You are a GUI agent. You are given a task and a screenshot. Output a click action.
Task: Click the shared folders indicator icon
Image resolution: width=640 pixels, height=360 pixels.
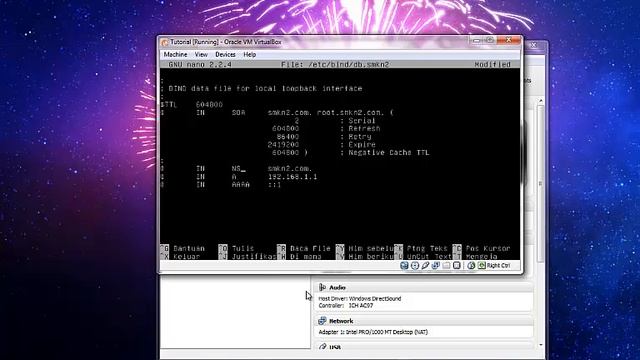(447, 265)
